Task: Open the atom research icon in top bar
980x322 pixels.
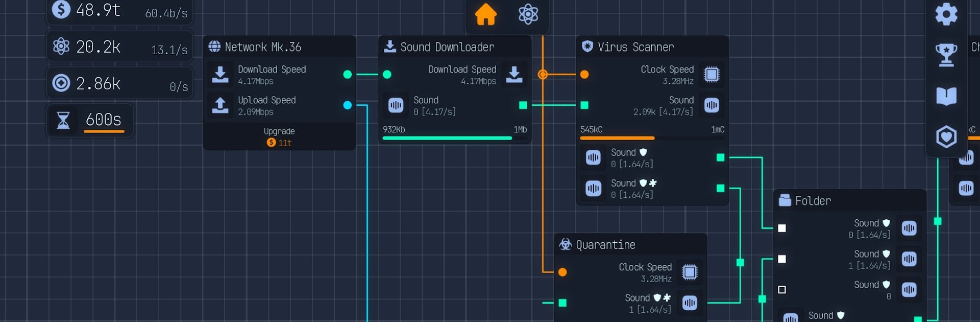Action: point(528,14)
